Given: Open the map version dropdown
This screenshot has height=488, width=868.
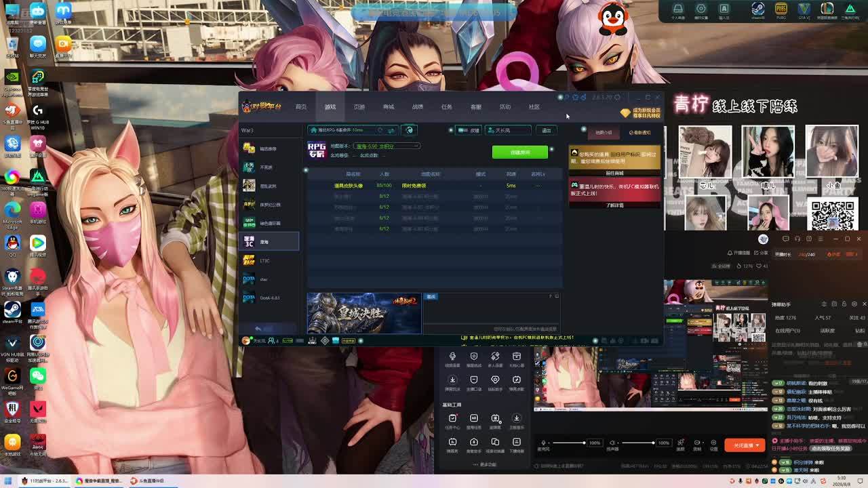Looking at the screenshot, I should tap(385, 146).
